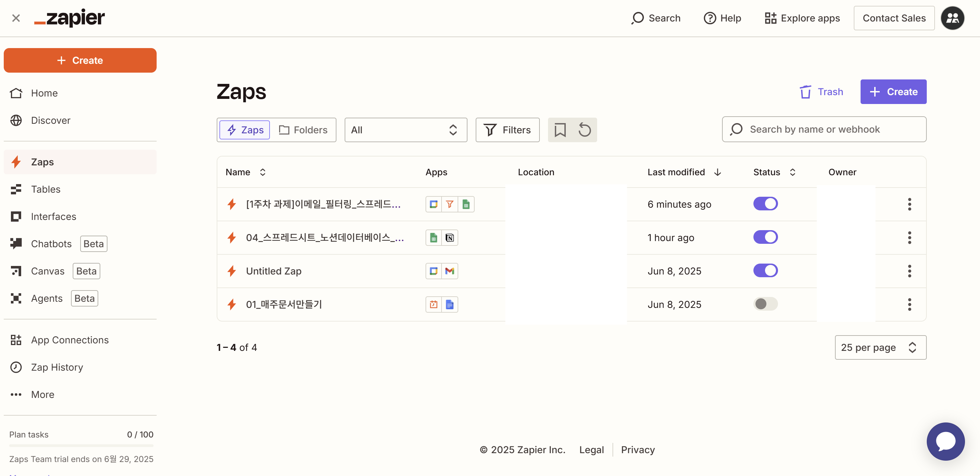The image size is (980, 476).
Task: Open actions menu for Untitled Zap
Action: pos(909,271)
